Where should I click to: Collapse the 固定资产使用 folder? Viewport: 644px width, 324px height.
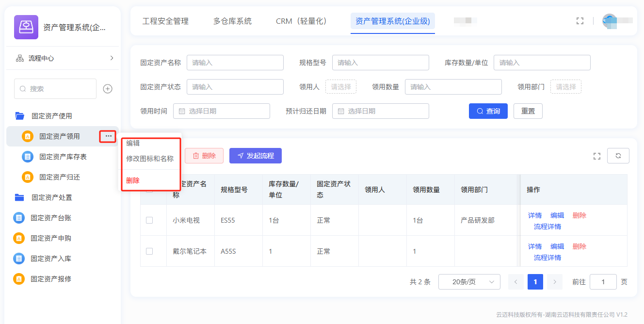[x=51, y=116]
